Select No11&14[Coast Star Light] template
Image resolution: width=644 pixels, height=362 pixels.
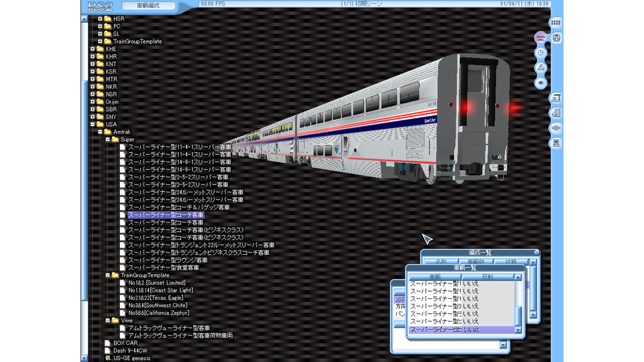(160, 290)
